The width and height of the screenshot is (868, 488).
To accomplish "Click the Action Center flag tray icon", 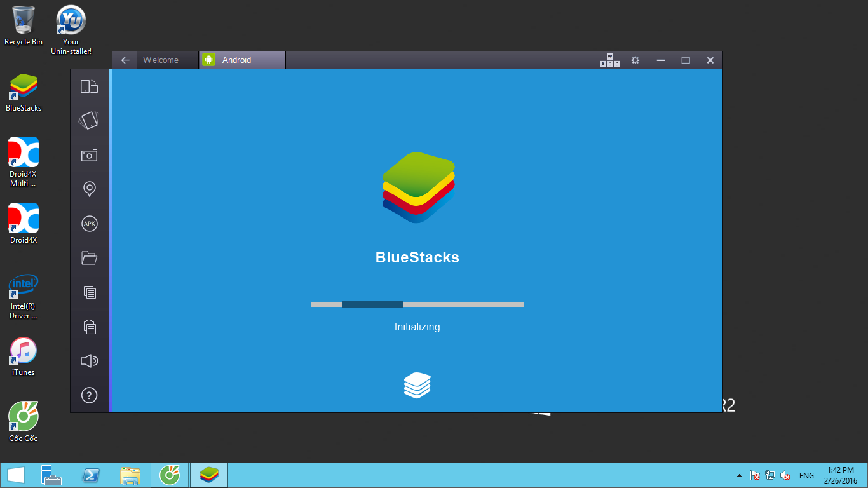I will (x=755, y=475).
